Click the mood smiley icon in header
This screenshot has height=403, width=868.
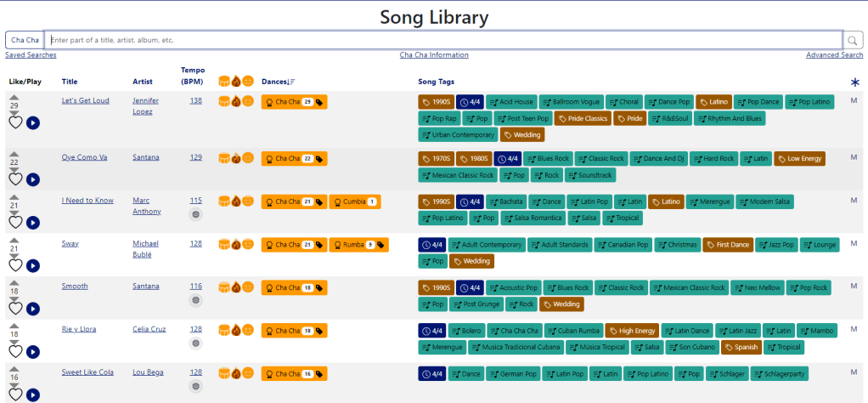click(248, 81)
